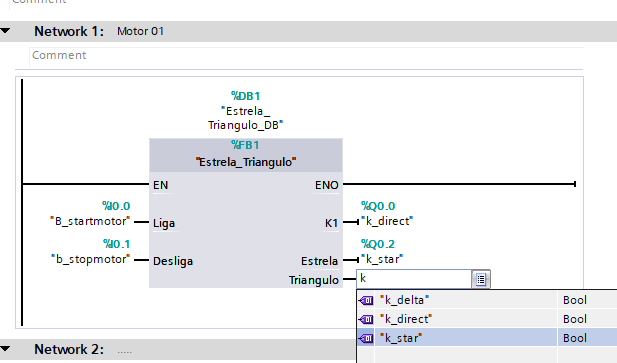Select the "B_startmotor" operand on Liga
The image size is (617, 363).
90,221
